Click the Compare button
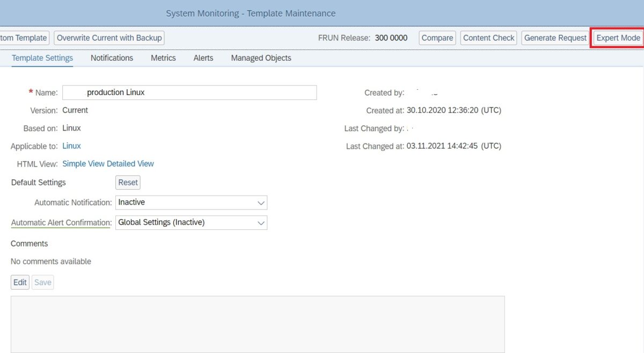The height and width of the screenshot is (353, 644). 437,38
